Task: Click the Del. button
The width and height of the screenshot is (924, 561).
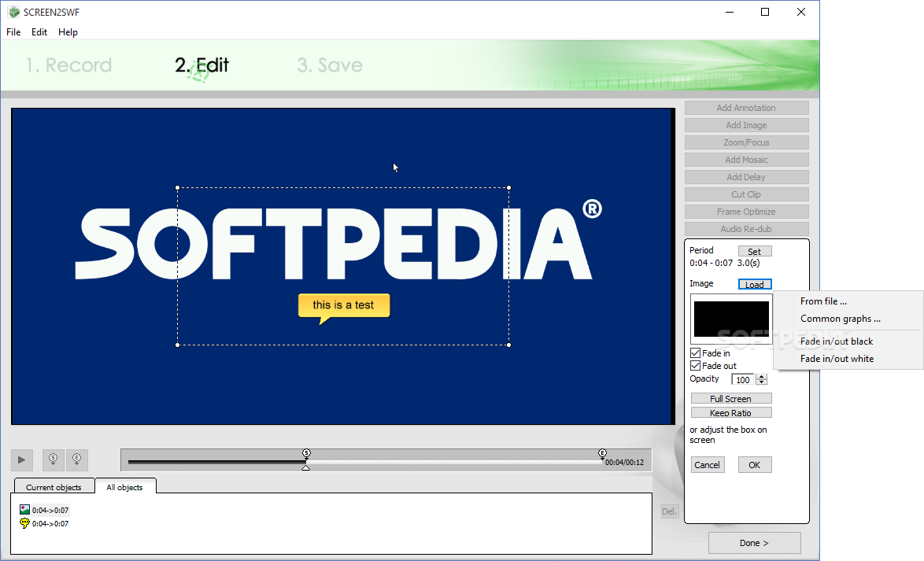Action: click(670, 511)
